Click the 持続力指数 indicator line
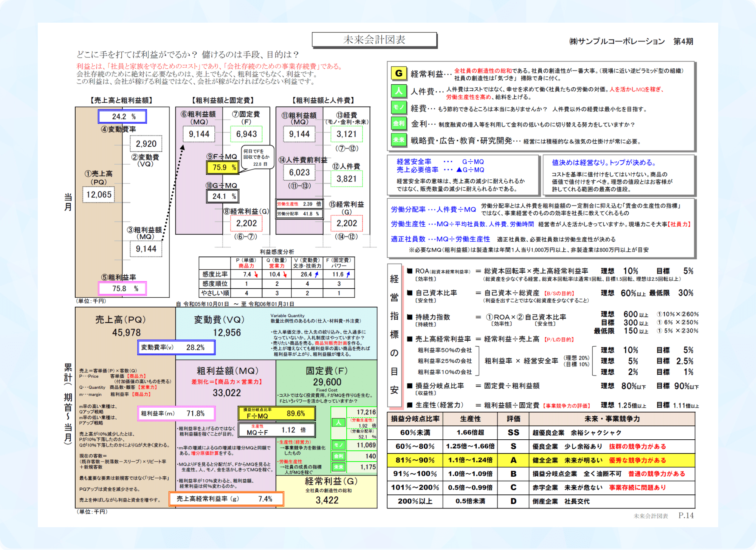Screen dimensions: 756x550 coord(486,317)
